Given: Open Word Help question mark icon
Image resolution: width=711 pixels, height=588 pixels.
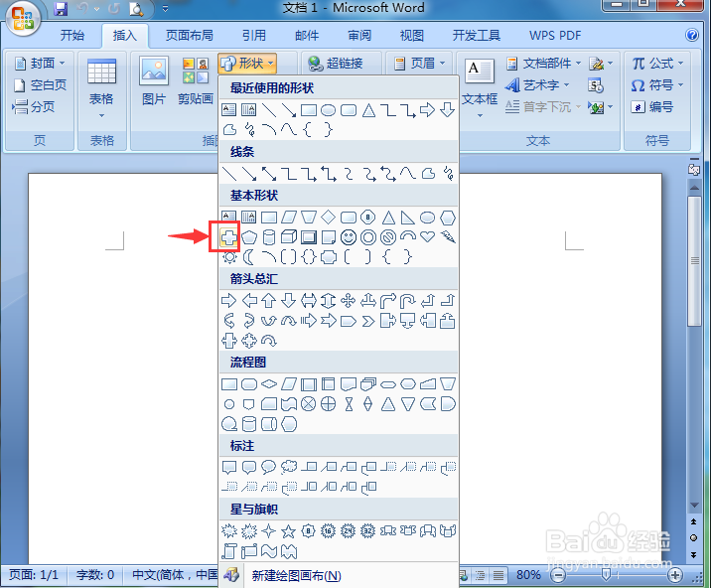Looking at the screenshot, I should point(692,35).
